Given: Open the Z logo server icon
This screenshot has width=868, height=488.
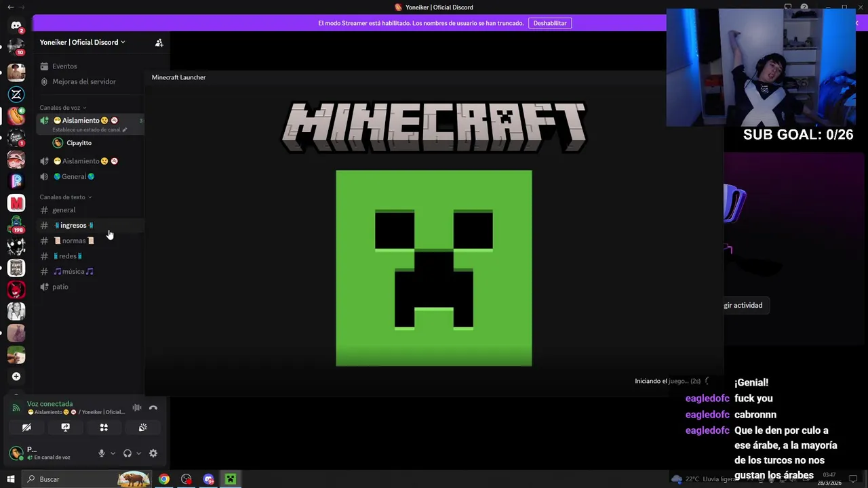Looking at the screenshot, I should tap(16, 94).
